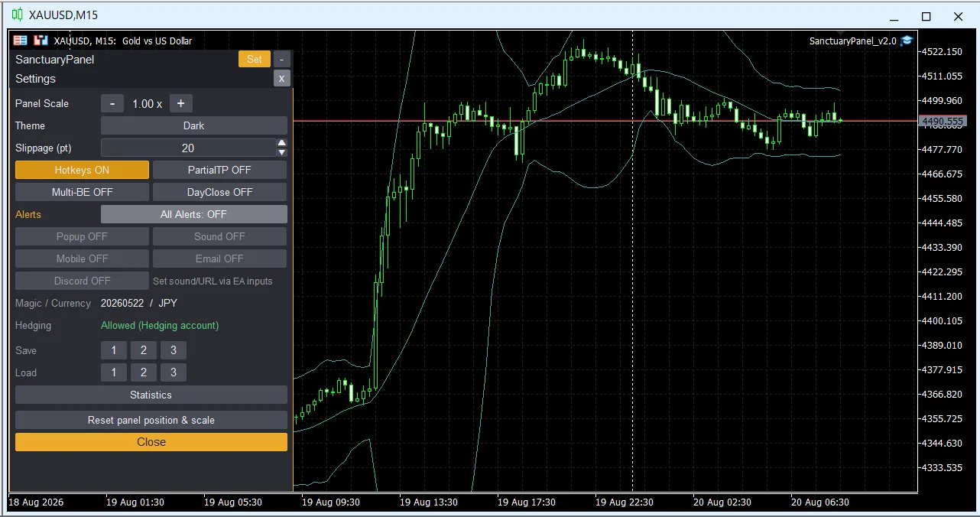The image size is (980, 517).
Task: Load settings from slot 1
Action: [114, 372]
